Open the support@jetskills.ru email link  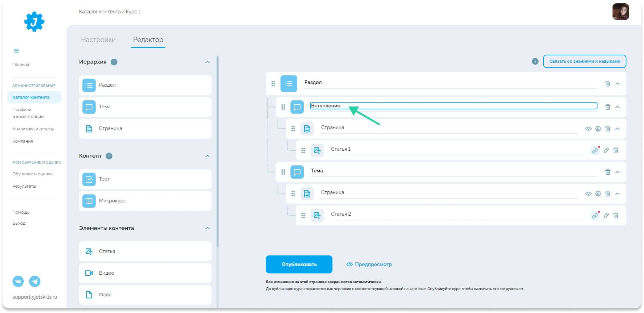coord(35,297)
